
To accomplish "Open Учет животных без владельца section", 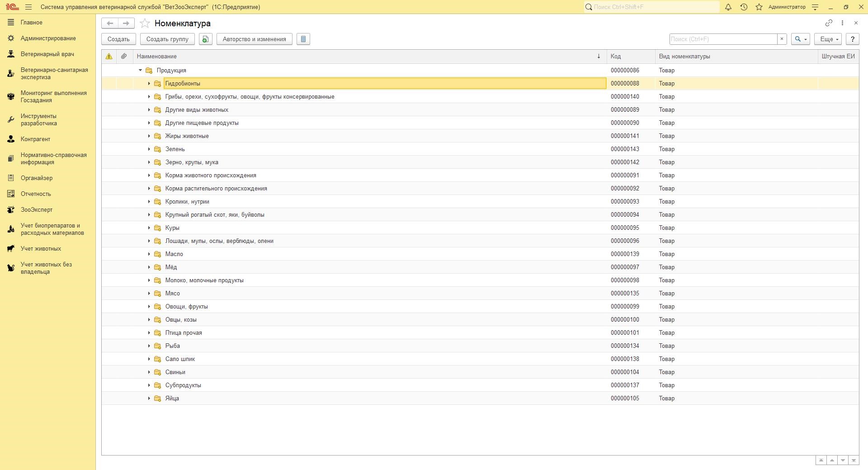I will 47,268.
